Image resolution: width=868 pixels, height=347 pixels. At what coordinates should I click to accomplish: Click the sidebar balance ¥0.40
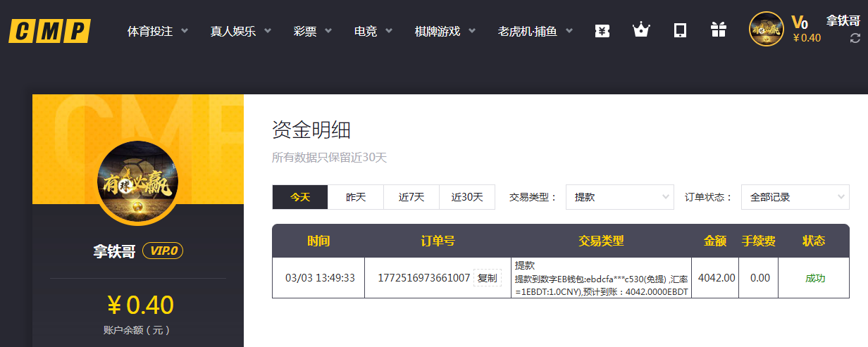(x=139, y=305)
